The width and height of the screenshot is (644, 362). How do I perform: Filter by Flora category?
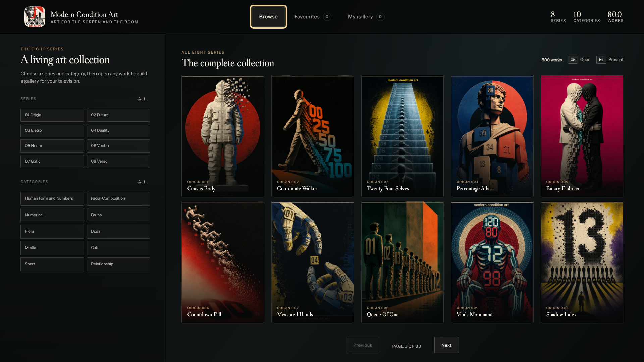click(x=52, y=231)
